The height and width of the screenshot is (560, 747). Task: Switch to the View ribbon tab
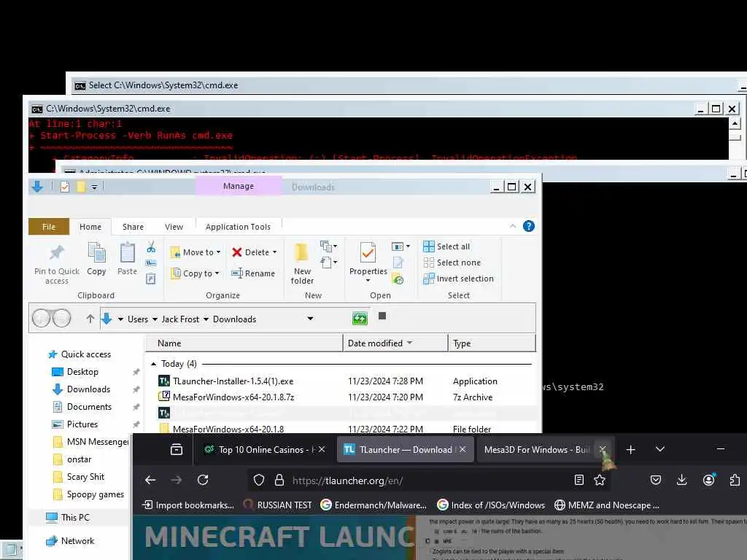point(174,227)
